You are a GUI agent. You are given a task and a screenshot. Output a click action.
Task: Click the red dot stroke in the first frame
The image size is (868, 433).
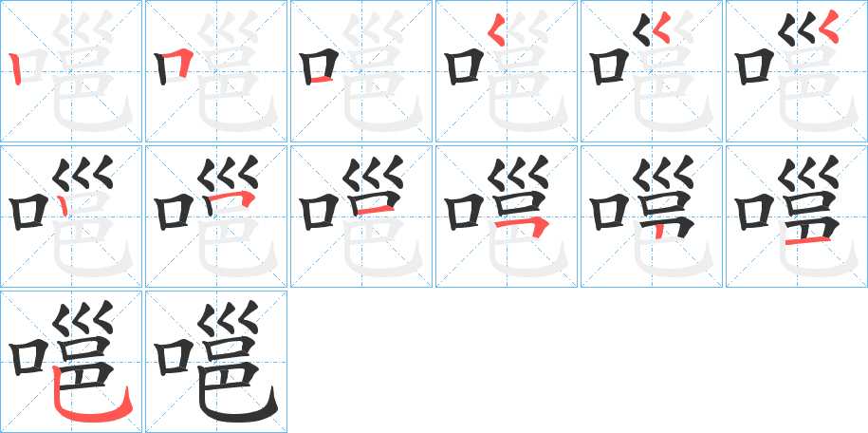(15, 68)
